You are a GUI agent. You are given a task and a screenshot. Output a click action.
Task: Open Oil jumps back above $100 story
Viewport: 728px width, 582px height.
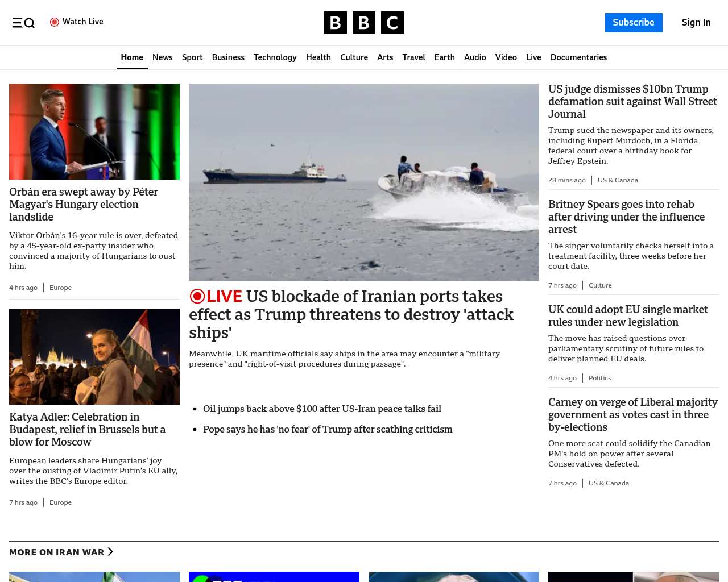click(x=322, y=409)
